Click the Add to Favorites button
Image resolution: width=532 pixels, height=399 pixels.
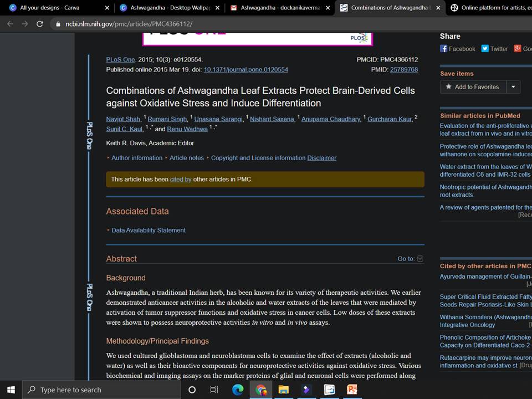[472, 87]
